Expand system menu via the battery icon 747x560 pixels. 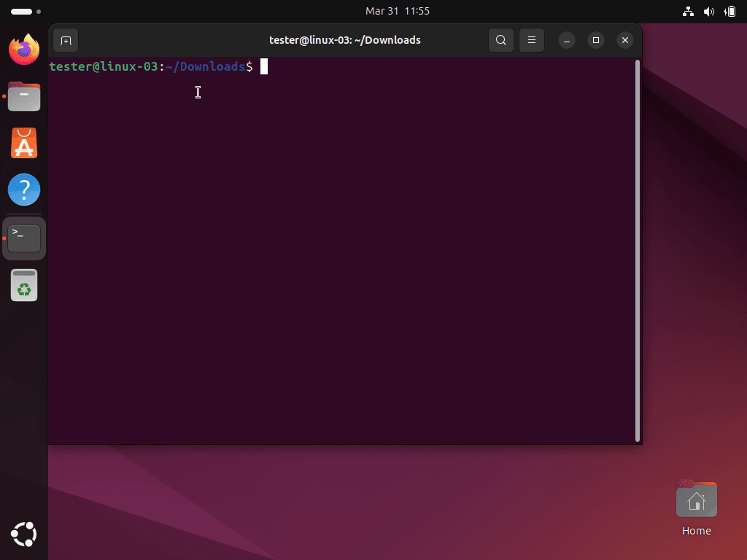[x=729, y=12]
